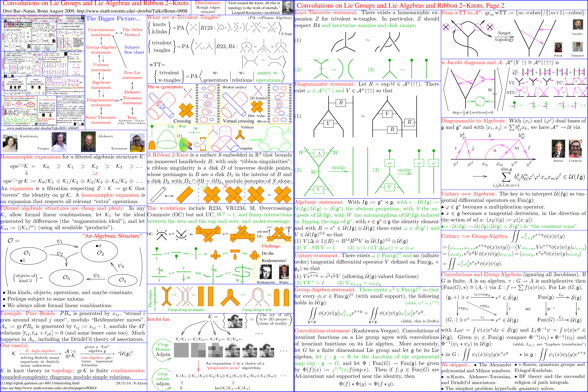Click the Penrose portrait
Image resolution: width=588 pixels, height=392 pixels.
click(558, 149)
